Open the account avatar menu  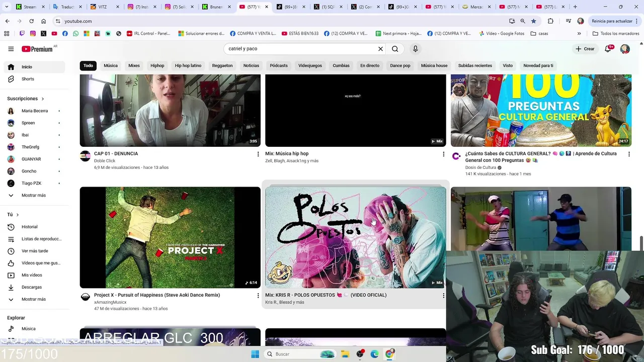[x=625, y=49]
